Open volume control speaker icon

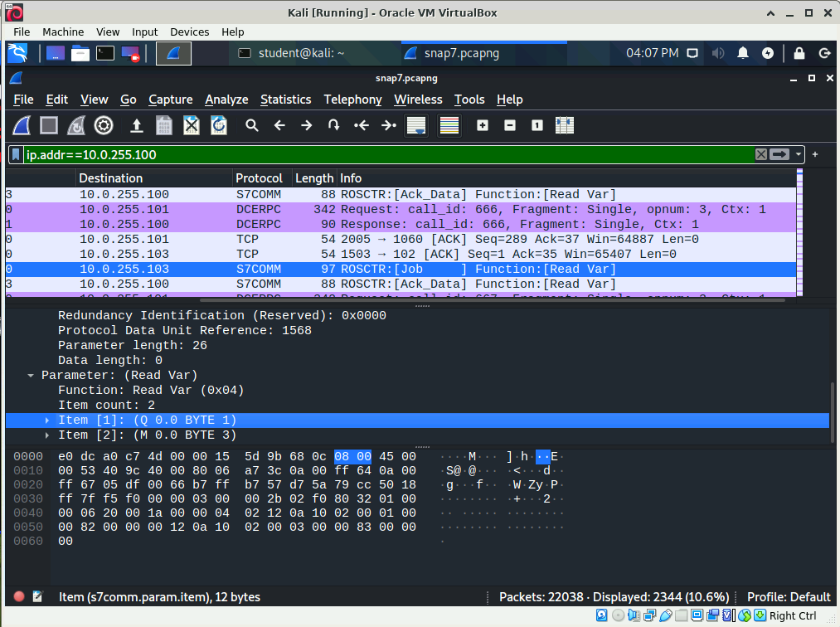[x=718, y=53]
